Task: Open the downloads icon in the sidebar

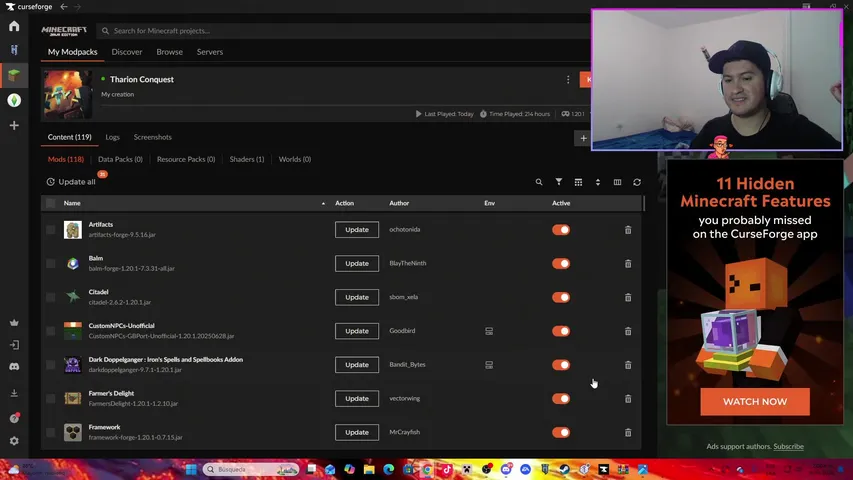Action: (x=14, y=393)
